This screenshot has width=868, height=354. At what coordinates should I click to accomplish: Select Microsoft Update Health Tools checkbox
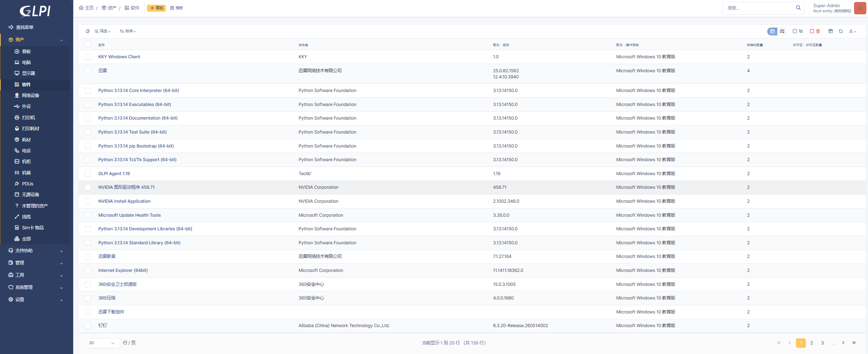[88, 215]
